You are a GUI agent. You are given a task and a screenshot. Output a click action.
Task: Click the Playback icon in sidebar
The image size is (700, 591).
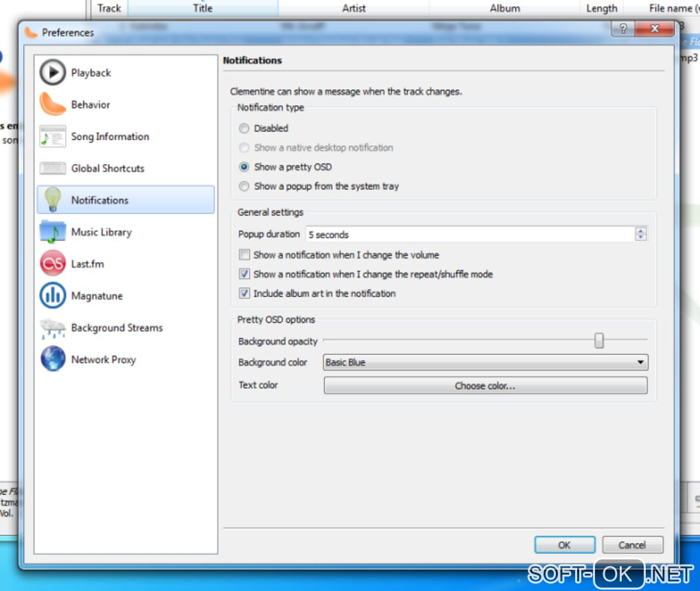(53, 72)
